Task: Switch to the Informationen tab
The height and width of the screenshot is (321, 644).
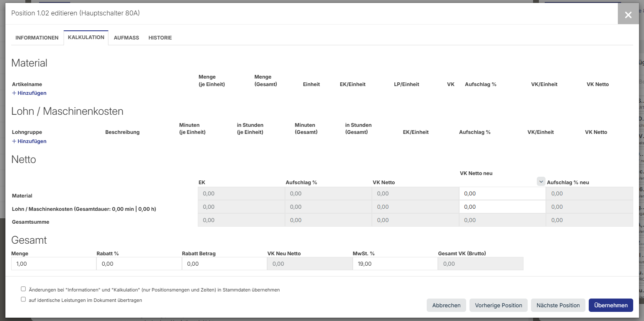Action: tap(37, 38)
